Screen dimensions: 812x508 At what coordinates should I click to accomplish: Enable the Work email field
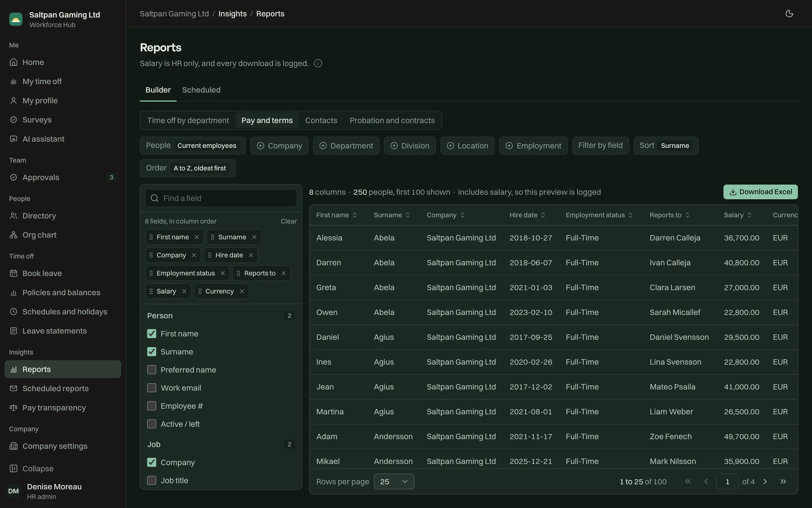[152, 388]
